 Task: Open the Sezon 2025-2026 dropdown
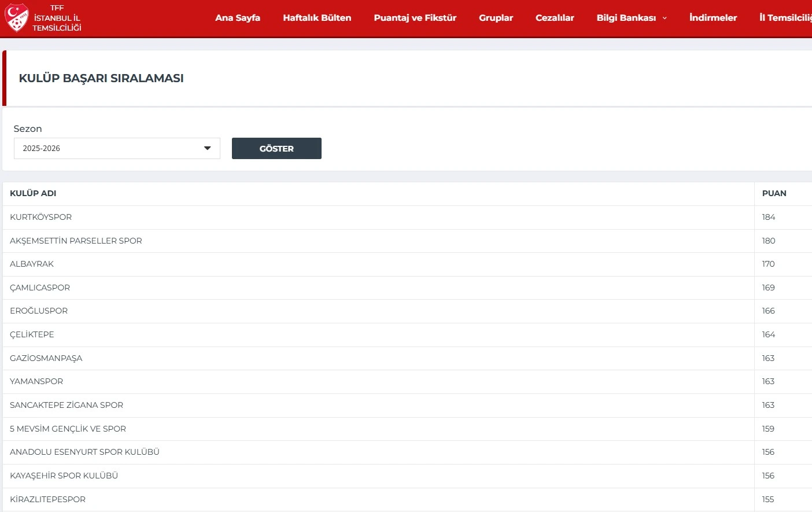click(117, 149)
